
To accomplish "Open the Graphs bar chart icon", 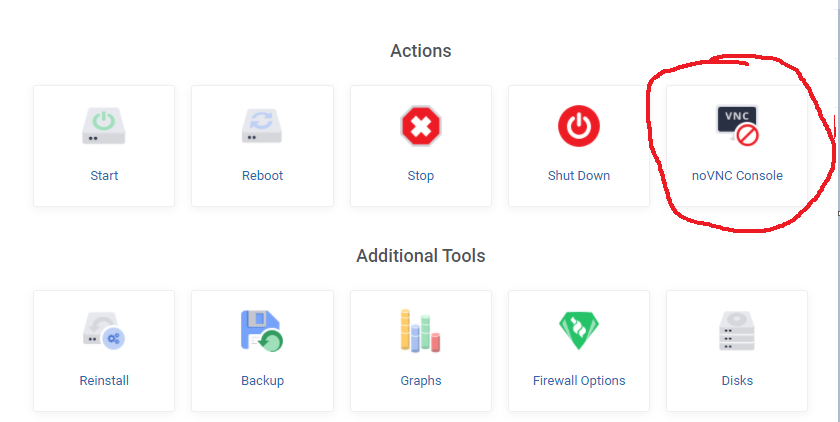I will 421,330.
